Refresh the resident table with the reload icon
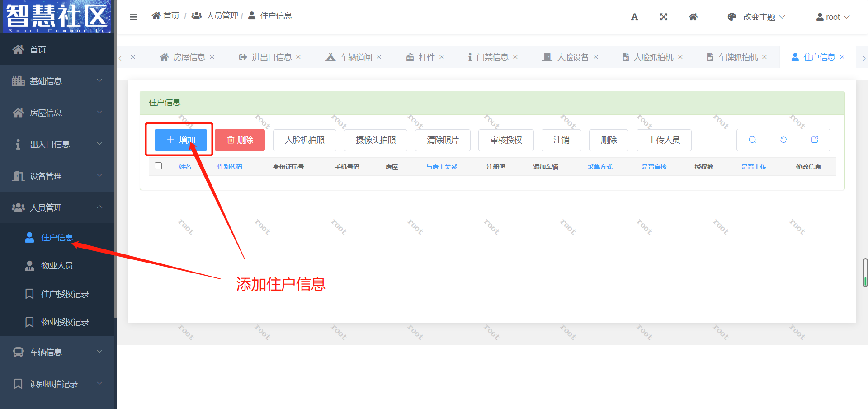868x409 pixels. (x=783, y=140)
